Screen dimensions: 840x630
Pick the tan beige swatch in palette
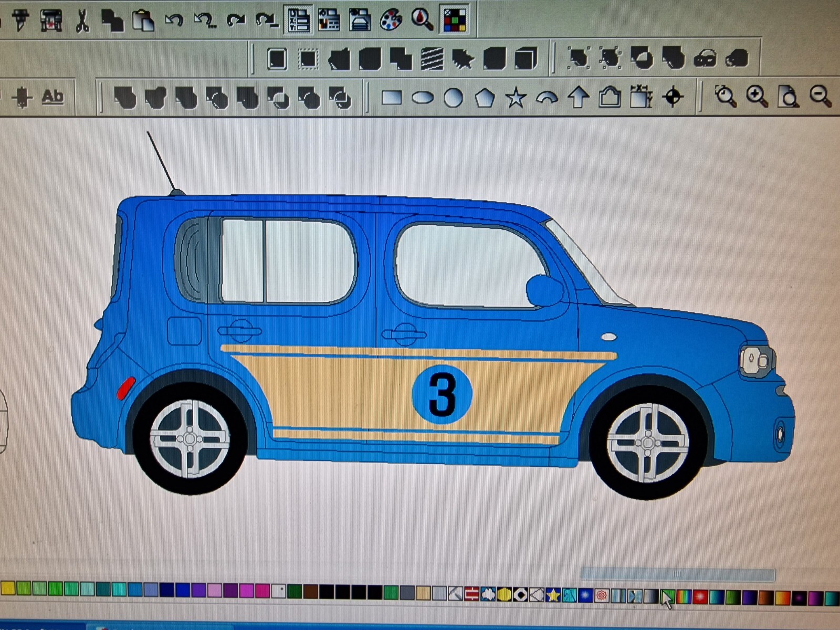click(423, 593)
